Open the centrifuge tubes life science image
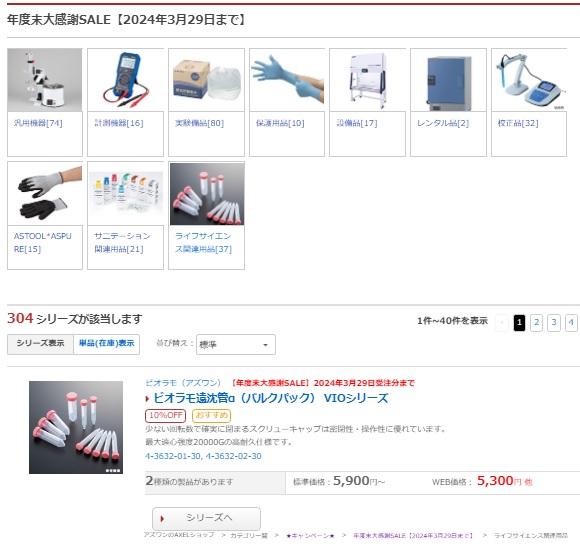This screenshot has height=553, width=580. (x=207, y=193)
